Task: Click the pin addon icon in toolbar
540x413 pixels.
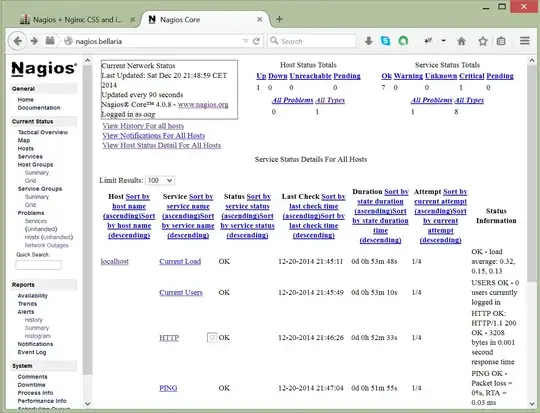Action: tap(428, 41)
